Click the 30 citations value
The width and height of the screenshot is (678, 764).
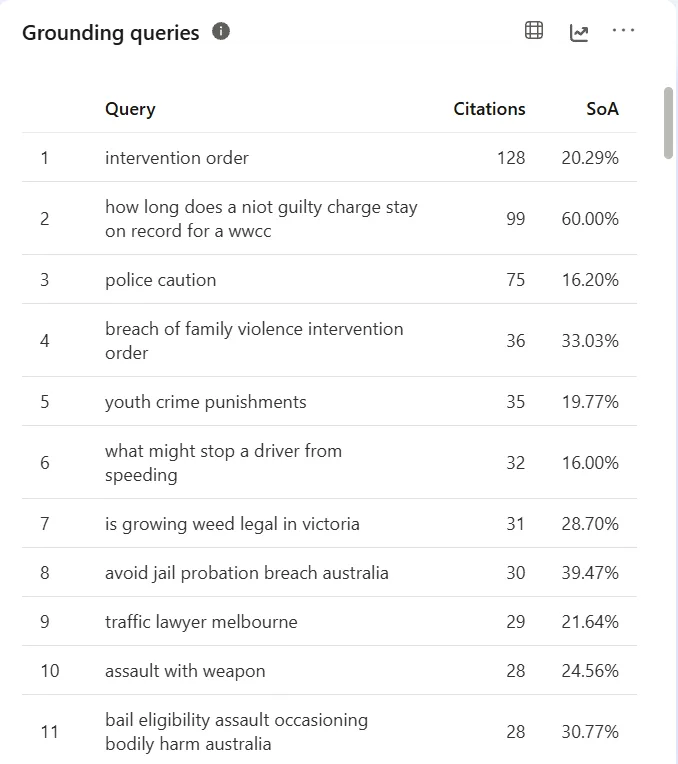click(516, 573)
